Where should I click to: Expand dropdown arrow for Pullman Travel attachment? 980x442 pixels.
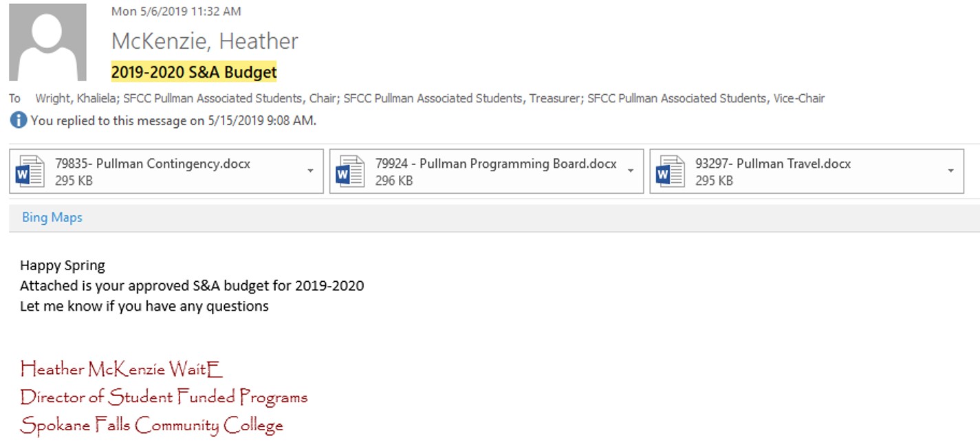coord(951,171)
